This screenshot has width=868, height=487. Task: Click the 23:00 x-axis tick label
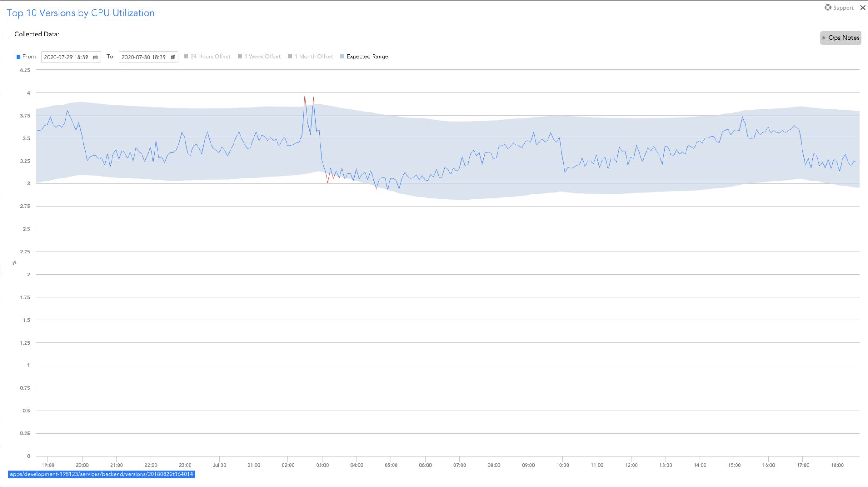(185, 465)
